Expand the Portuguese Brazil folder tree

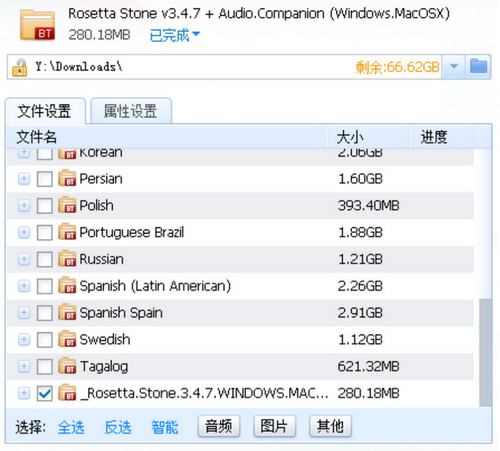coord(24,232)
